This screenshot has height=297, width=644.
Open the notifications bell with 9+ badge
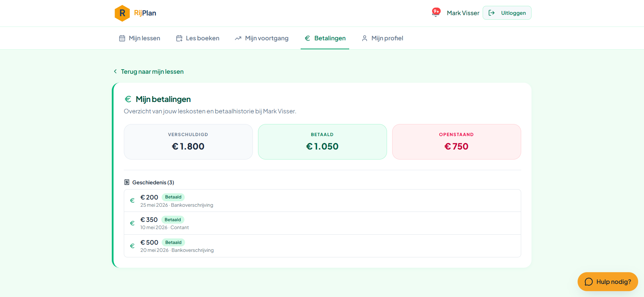[x=436, y=13]
